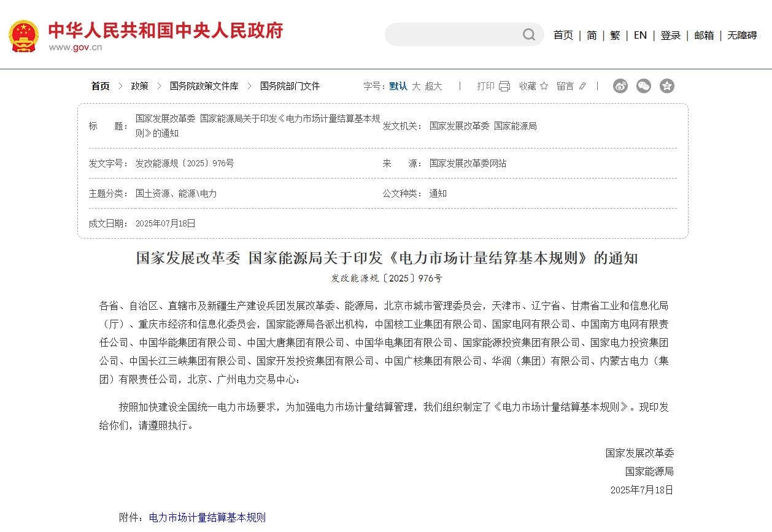Click the printer icon
The width and height of the screenshot is (772, 532).
[504, 86]
